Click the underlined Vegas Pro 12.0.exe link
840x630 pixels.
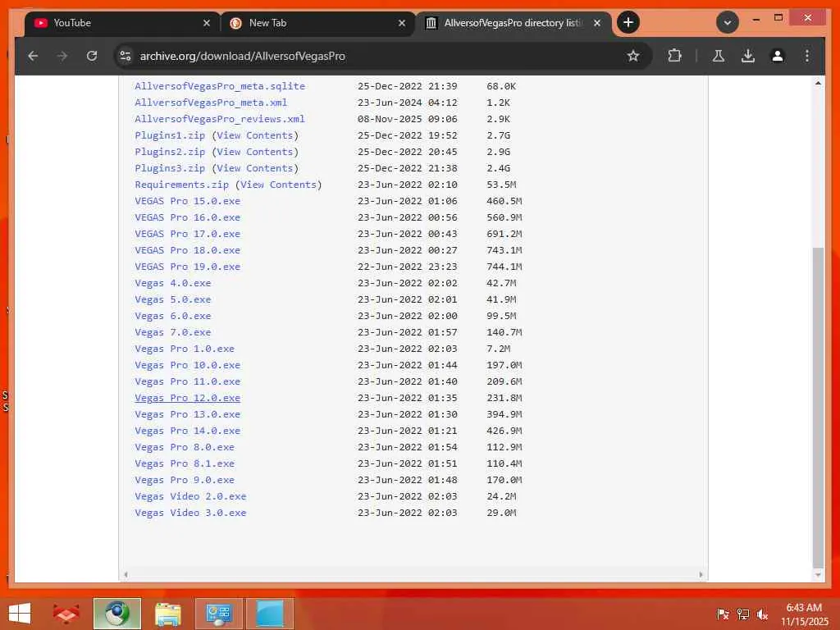pyautogui.click(x=188, y=398)
